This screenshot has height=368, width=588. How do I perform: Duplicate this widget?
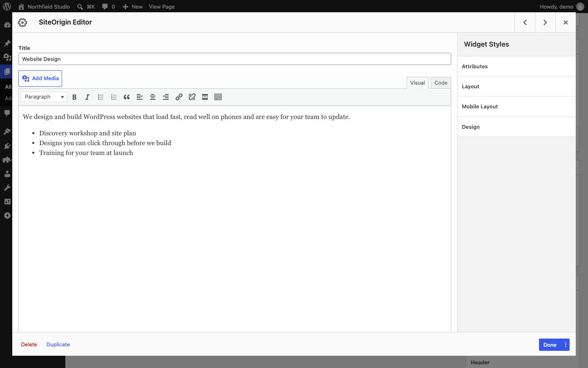[x=58, y=345]
